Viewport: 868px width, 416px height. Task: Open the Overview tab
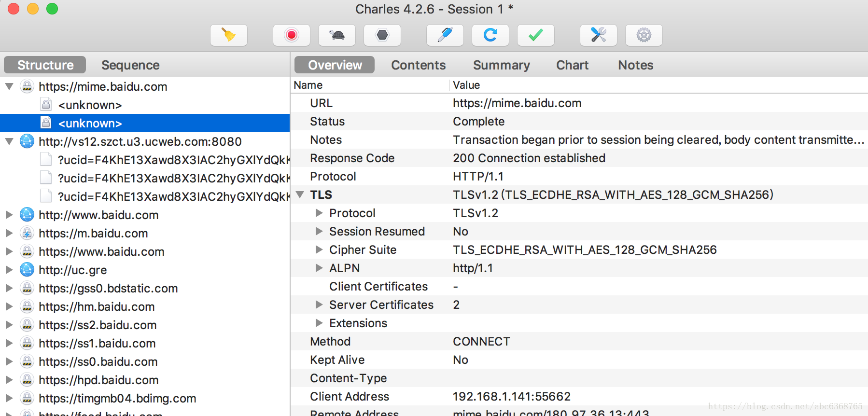pos(335,65)
